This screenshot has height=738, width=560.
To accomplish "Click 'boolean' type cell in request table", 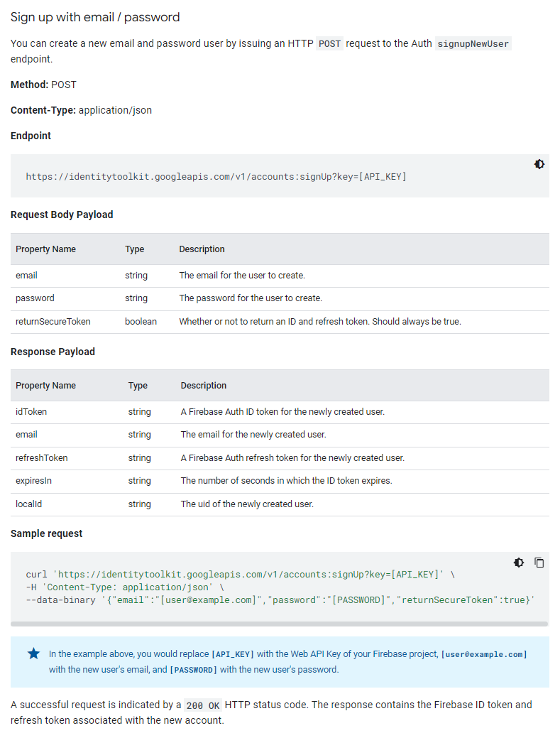I will [x=141, y=322].
